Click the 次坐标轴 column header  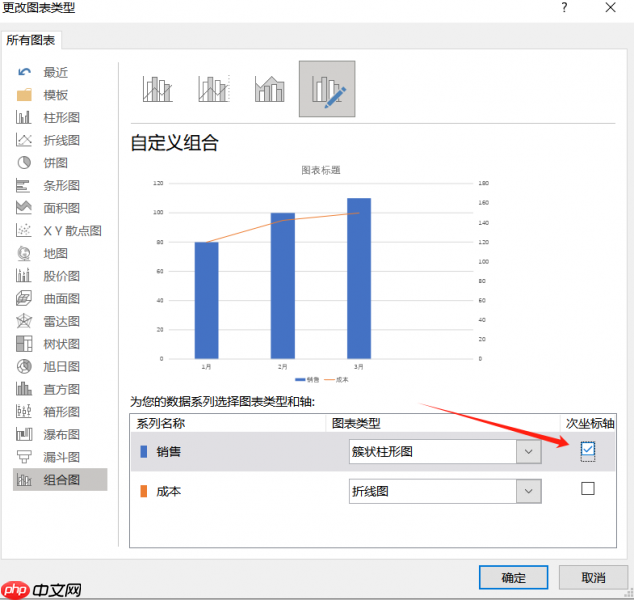coord(590,423)
